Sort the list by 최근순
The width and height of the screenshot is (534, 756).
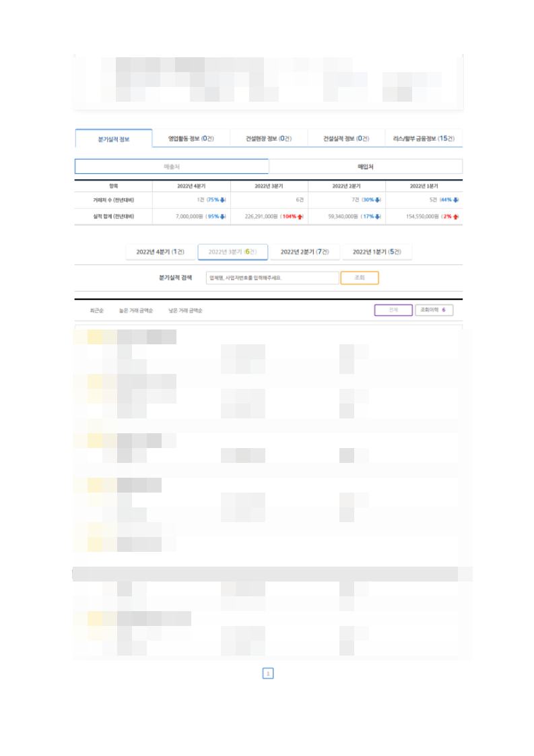point(97,311)
